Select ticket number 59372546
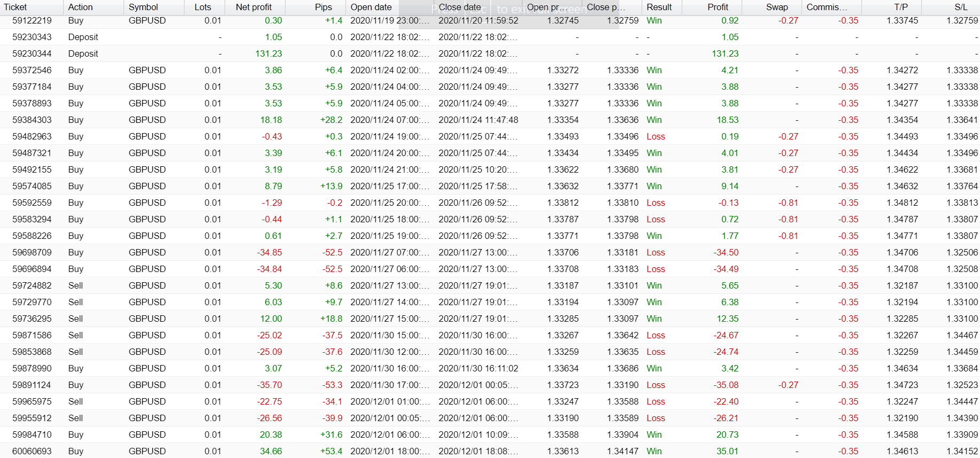Screen dimensions: 980x458 tap(32, 70)
